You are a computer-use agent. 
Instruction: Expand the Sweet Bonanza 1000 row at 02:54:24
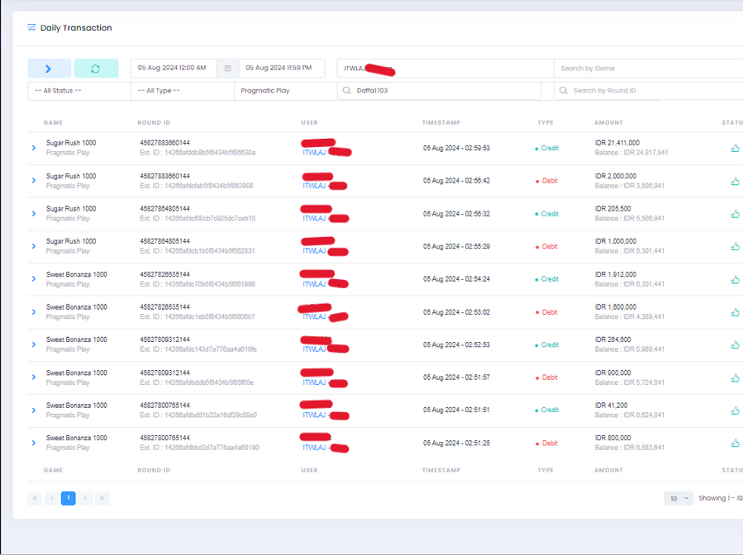tap(34, 279)
